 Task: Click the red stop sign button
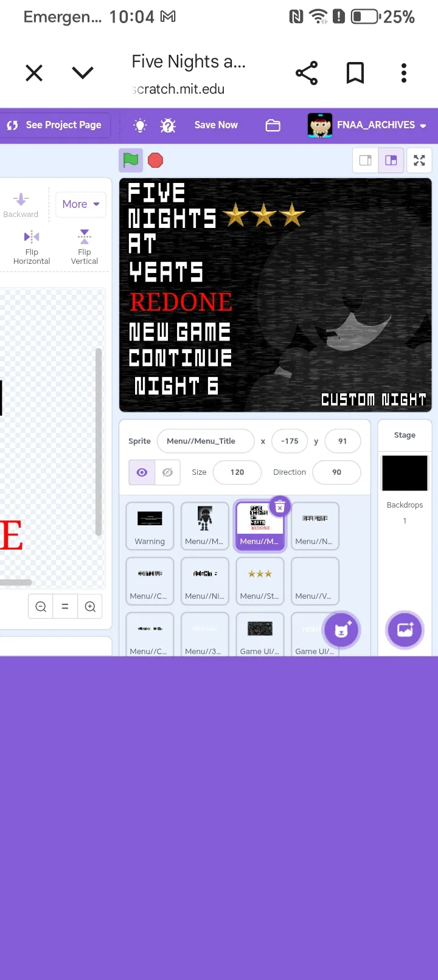point(156,160)
